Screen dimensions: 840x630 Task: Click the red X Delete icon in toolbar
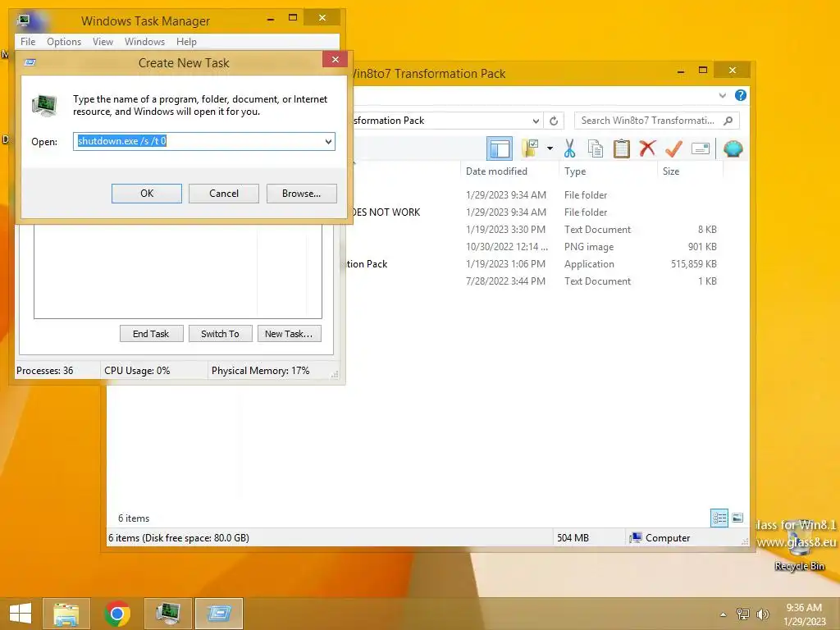647,148
